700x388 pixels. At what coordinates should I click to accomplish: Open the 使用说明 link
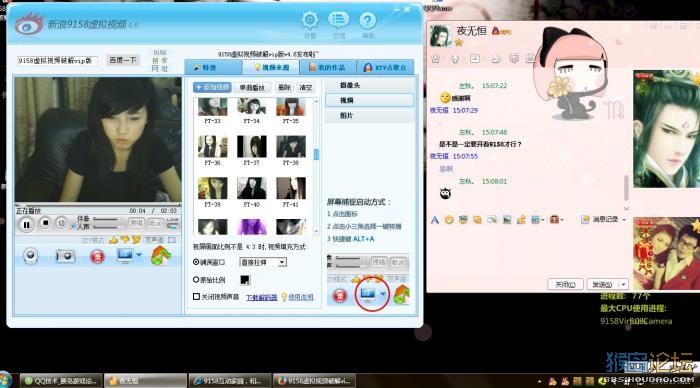click(300, 297)
